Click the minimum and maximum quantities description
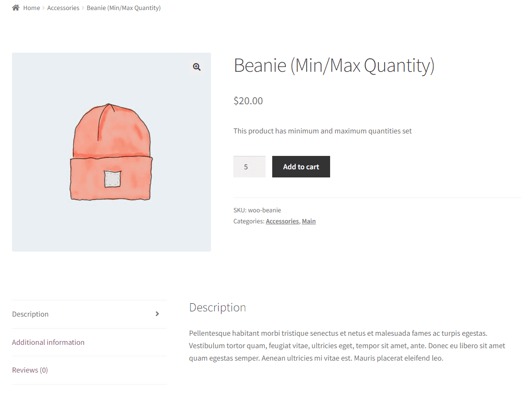 (x=322, y=131)
